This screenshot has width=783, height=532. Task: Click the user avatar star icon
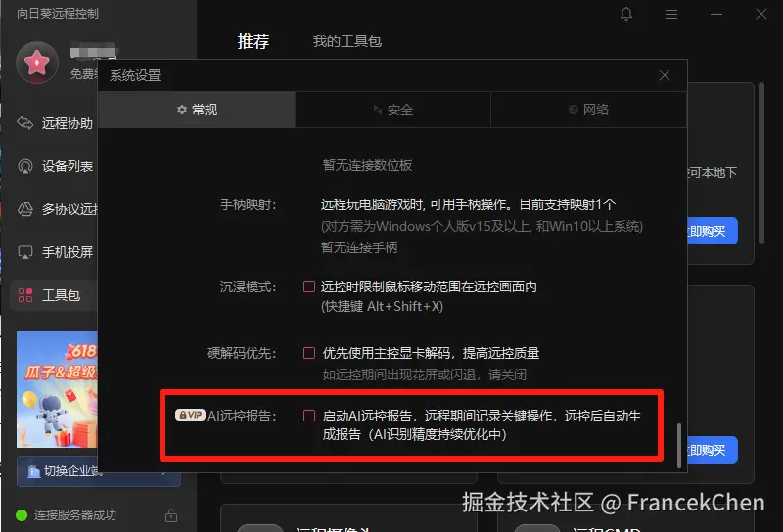pyautogui.click(x=37, y=63)
